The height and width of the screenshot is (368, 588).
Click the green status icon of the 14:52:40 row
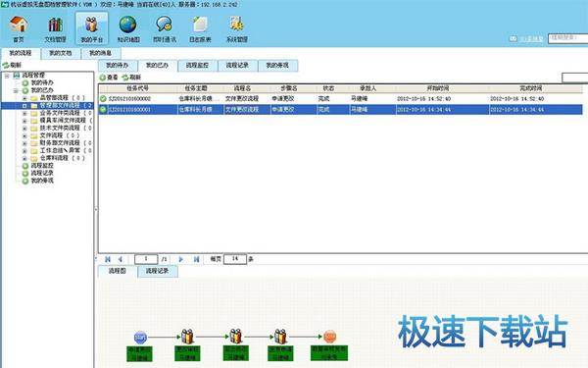[103, 99]
